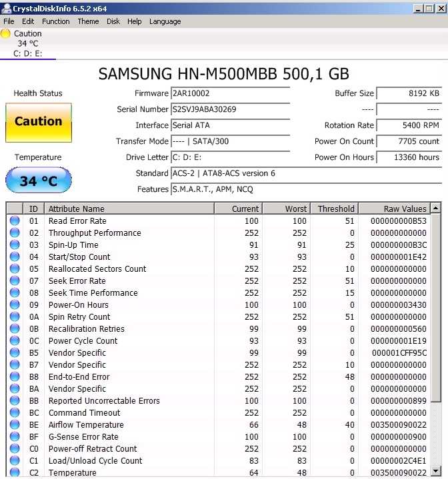
Task: Click the blue status icon for Seek Time Performance
Action: [15, 292]
